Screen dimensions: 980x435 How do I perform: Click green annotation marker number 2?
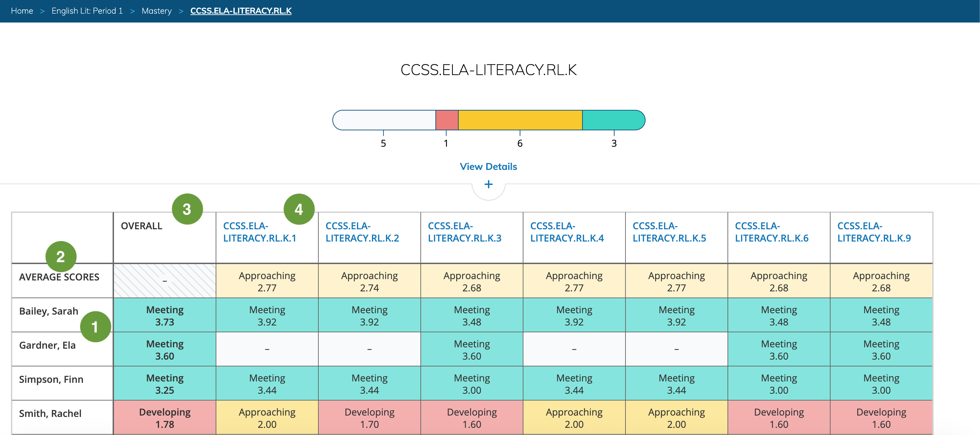click(x=60, y=257)
